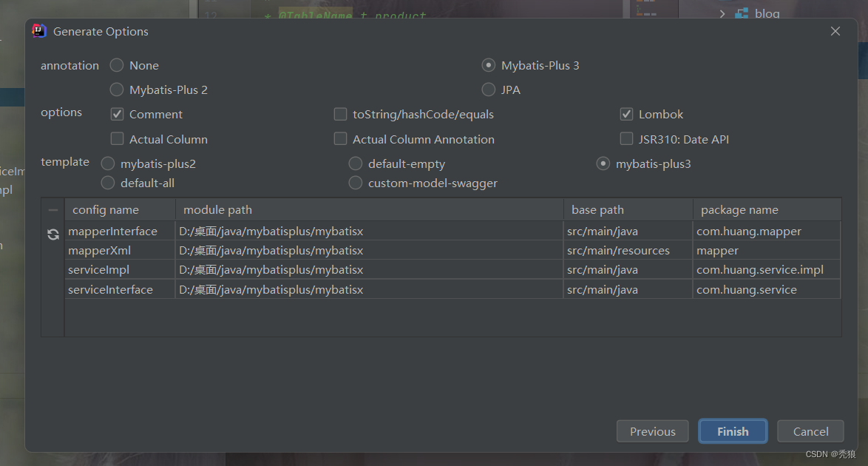Click the Cancel button
Image resolution: width=868 pixels, height=466 pixels.
click(x=810, y=431)
